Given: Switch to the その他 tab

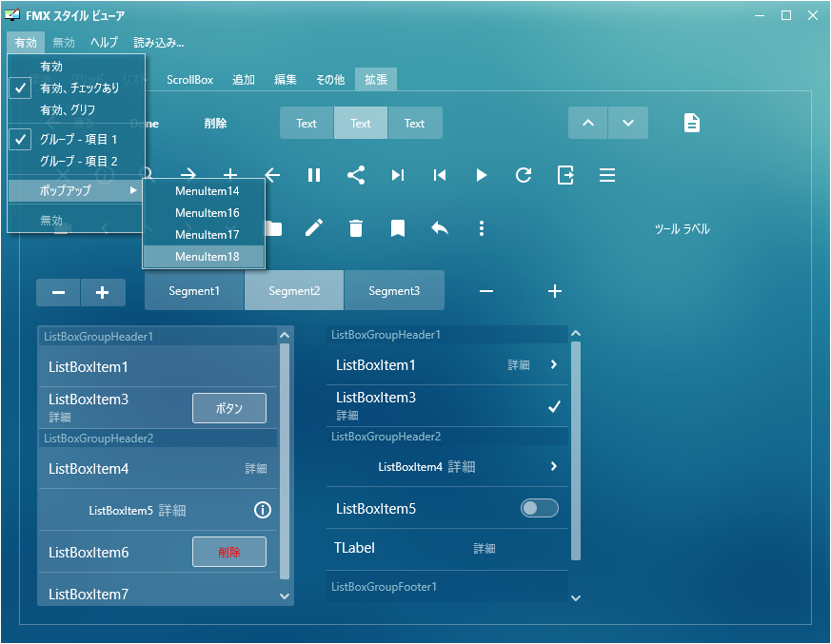Looking at the screenshot, I should point(329,80).
